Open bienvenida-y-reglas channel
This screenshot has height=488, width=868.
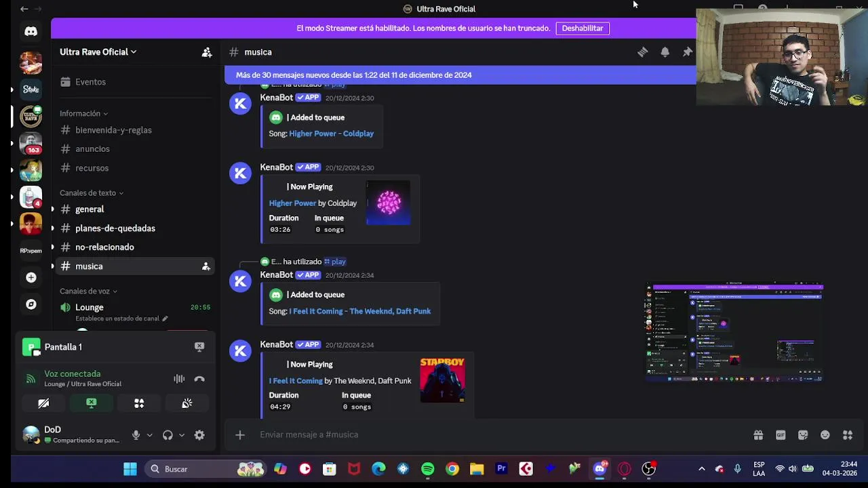pos(134,130)
